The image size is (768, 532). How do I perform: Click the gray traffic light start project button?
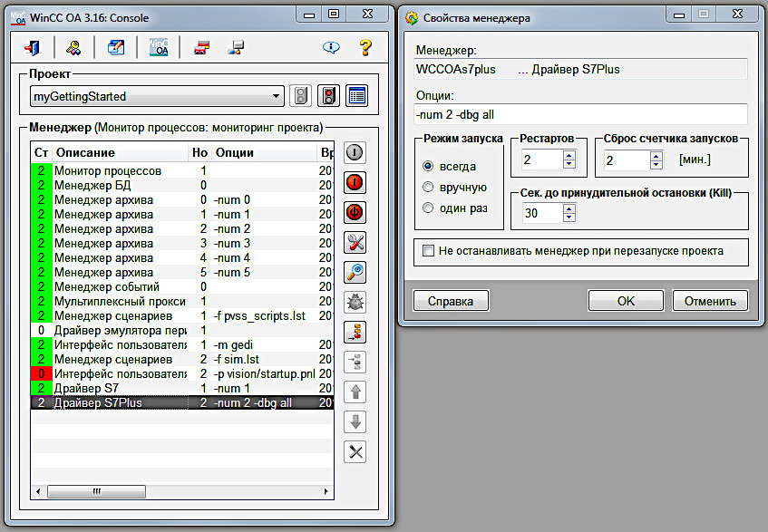pos(301,95)
